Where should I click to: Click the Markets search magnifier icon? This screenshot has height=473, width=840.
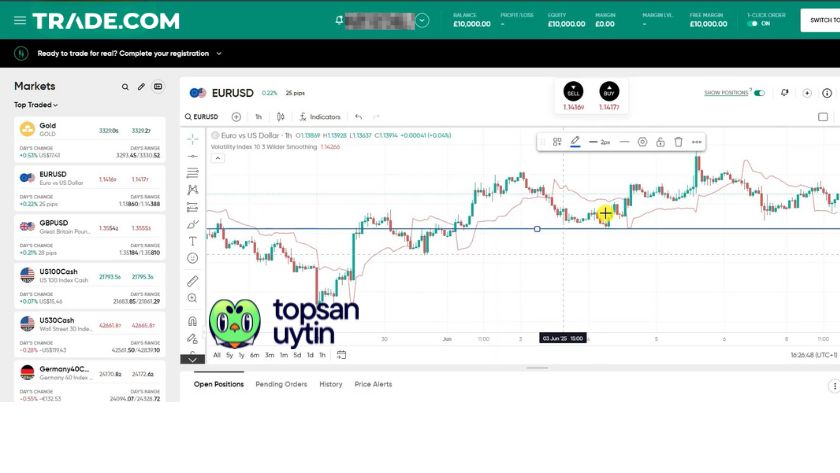point(125,87)
